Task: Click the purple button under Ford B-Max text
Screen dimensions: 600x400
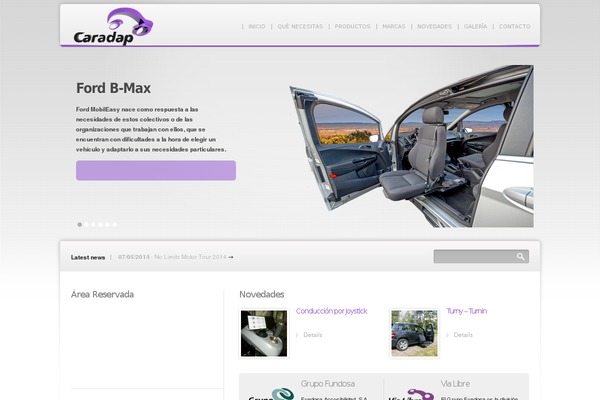Action: (156, 170)
